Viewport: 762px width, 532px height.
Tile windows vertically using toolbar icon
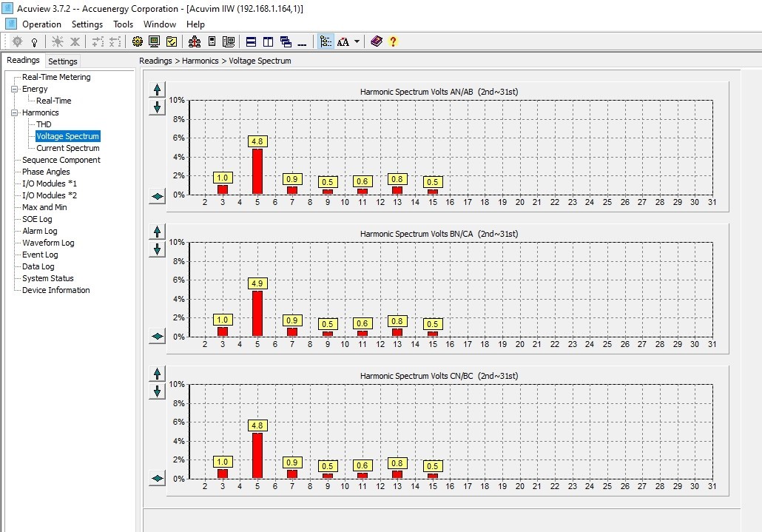[269, 41]
